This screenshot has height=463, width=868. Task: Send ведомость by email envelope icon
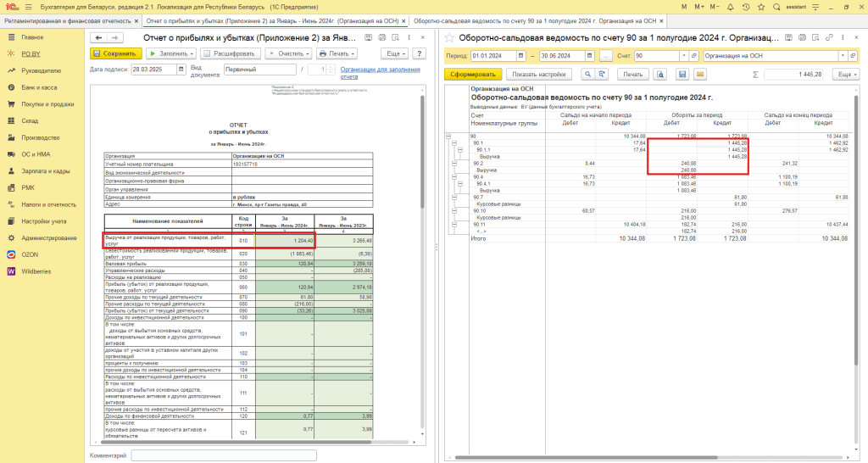pyautogui.click(x=699, y=75)
